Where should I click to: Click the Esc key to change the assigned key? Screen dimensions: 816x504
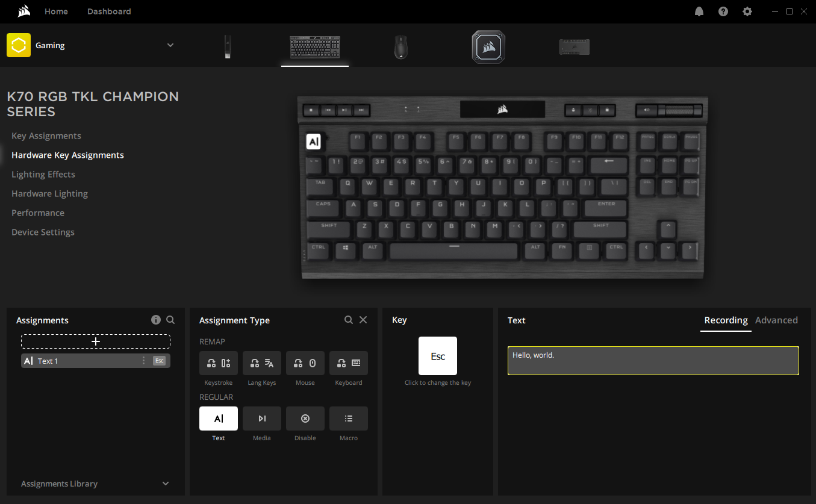(438, 356)
